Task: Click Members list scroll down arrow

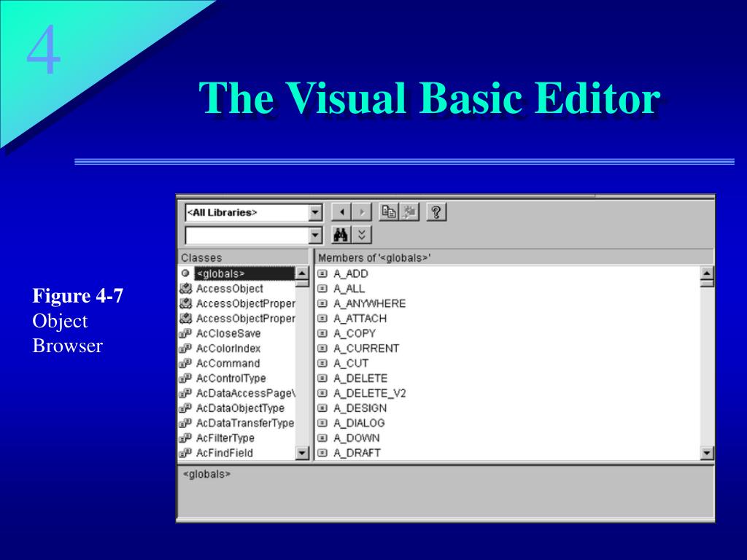Action: click(708, 453)
